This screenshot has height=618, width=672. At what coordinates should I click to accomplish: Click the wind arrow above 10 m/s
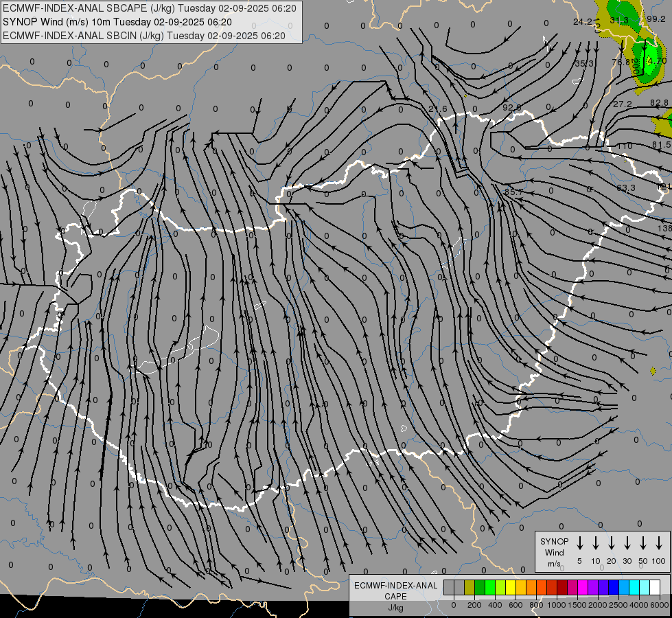tap(596, 543)
